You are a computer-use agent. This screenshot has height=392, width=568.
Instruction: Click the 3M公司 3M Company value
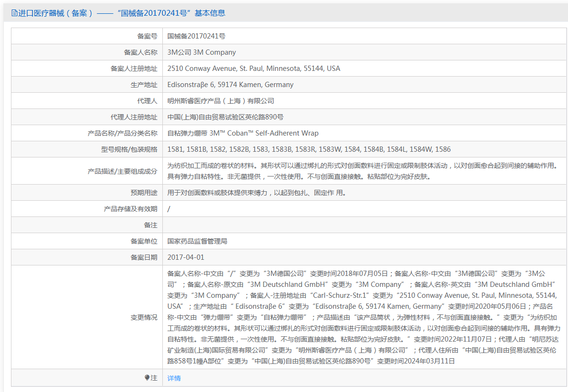(x=201, y=52)
